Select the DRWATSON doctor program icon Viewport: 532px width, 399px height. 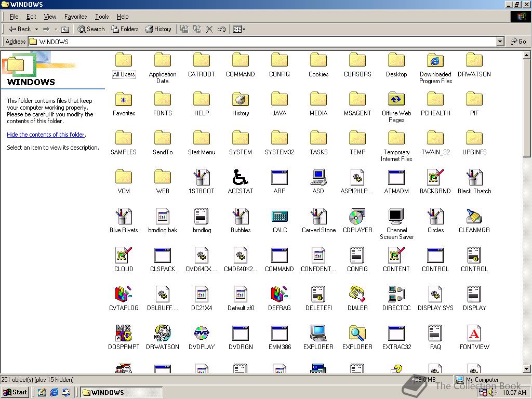163,333
